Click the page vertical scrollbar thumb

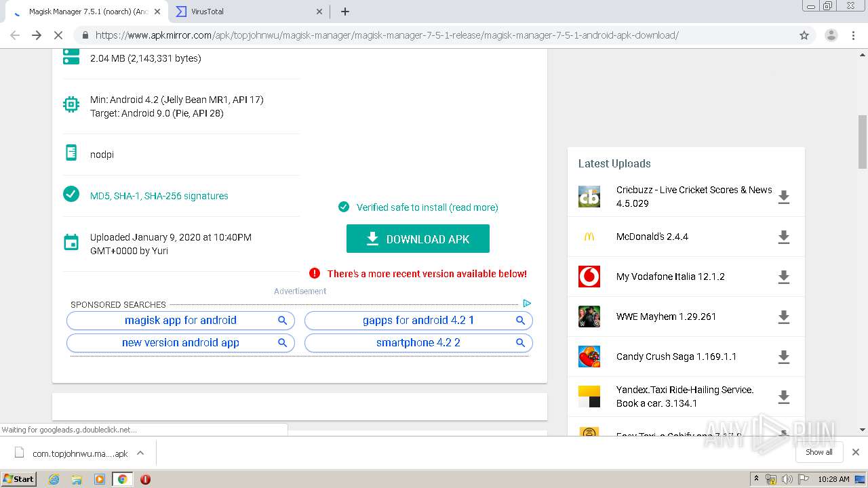point(863,142)
